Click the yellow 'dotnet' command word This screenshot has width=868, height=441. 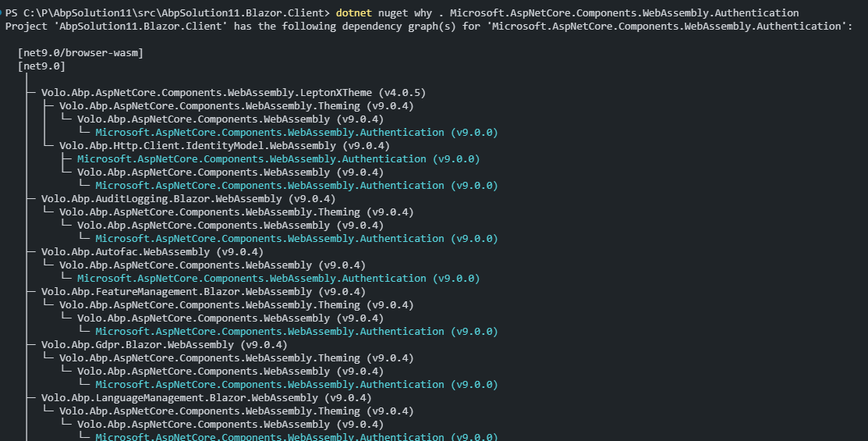[354, 12]
